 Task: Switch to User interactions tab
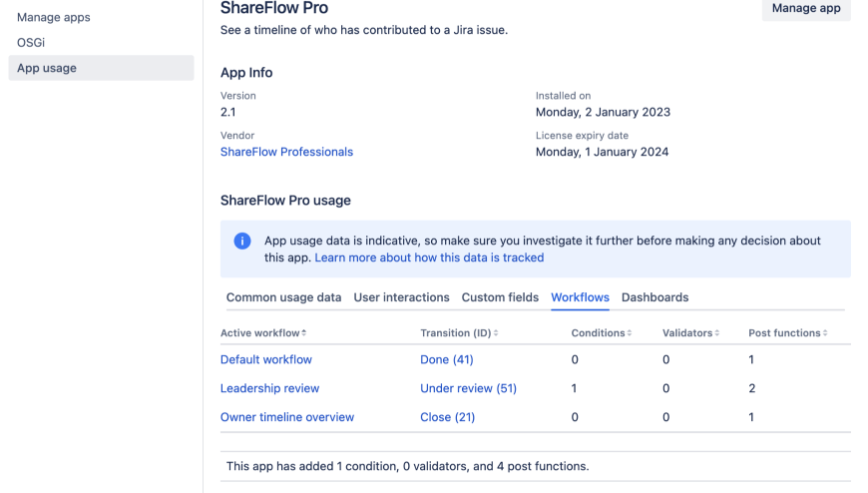[x=401, y=297]
